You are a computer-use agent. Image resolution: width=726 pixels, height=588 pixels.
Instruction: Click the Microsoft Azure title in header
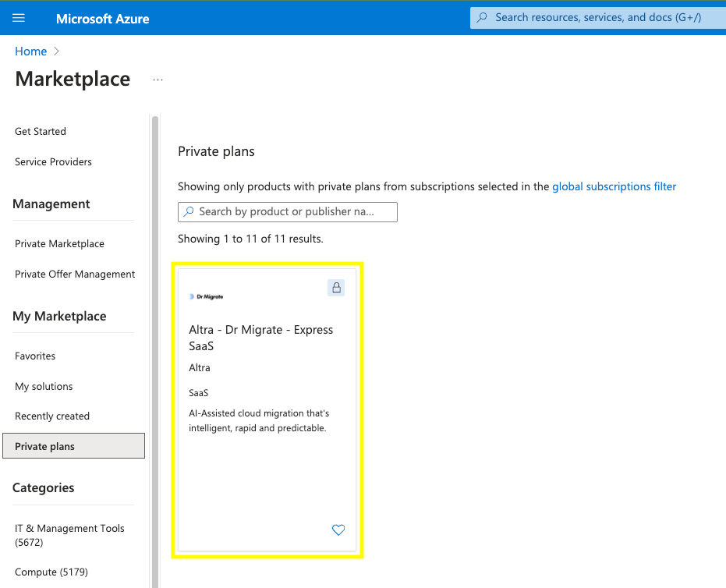[x=103, y=19]
